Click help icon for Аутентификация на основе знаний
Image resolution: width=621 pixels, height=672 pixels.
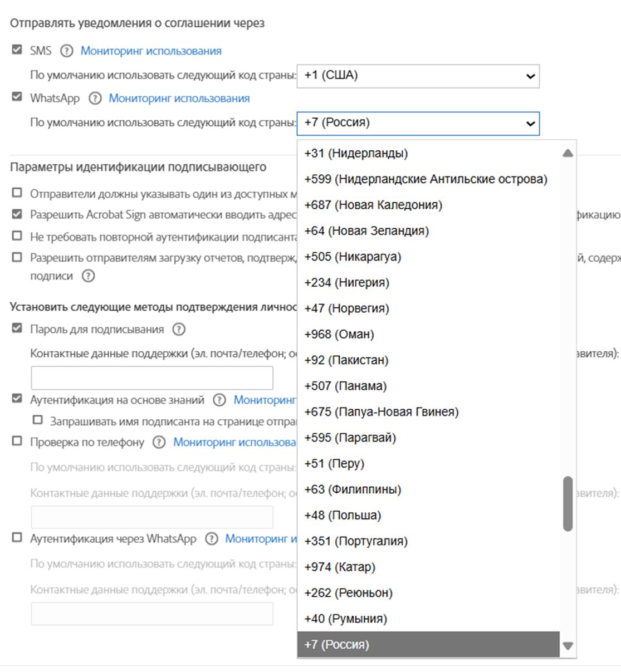(x=219, y=400)
